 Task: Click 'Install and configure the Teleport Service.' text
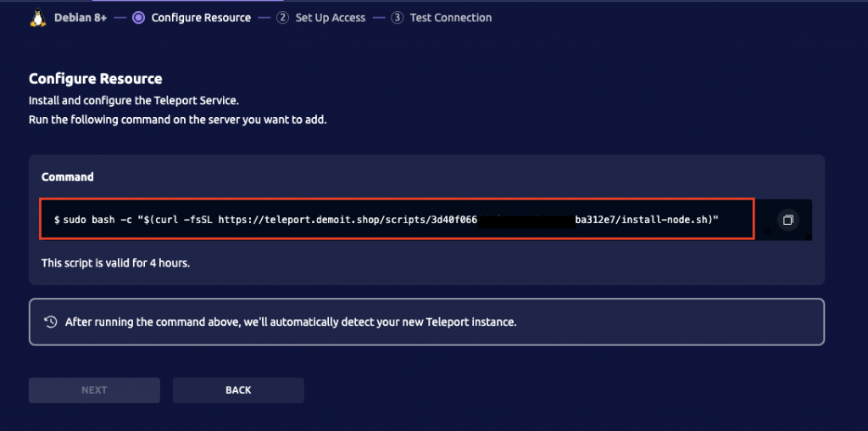tap(134, 101)
